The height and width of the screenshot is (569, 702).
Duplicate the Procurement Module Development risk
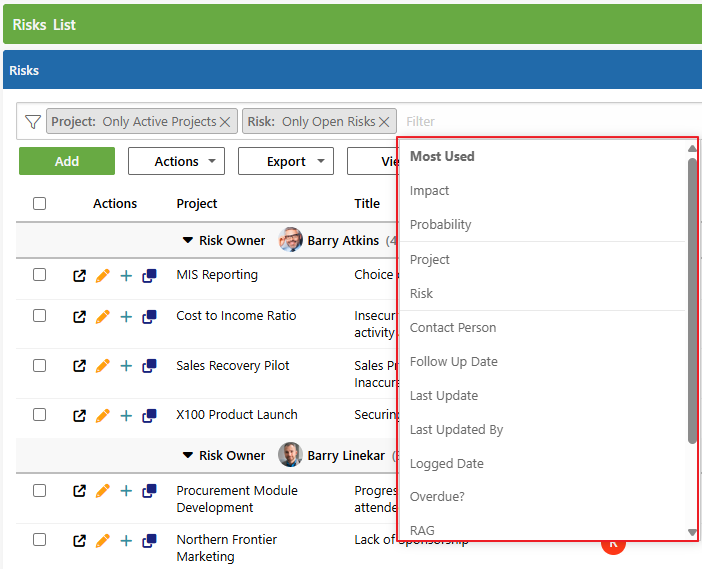(150, 491)
